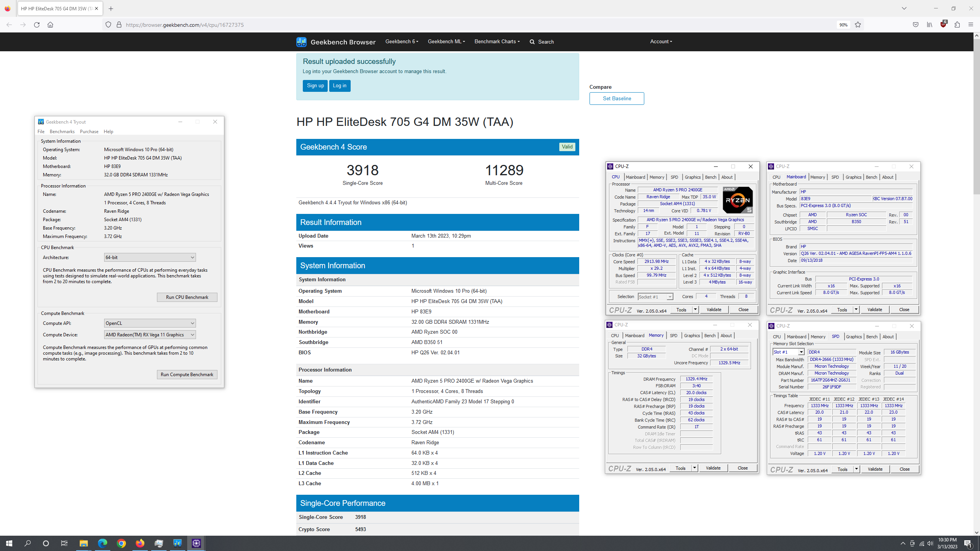Open the extensions puzzle icon
Screen dimensions: 980x551
(x=957, y=25)
